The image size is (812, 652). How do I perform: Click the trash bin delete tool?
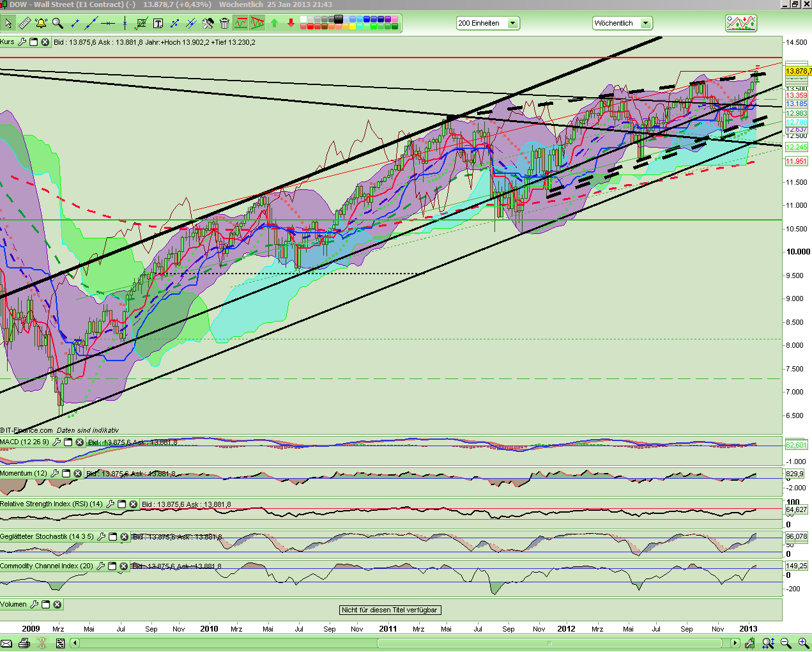point(224,24)
